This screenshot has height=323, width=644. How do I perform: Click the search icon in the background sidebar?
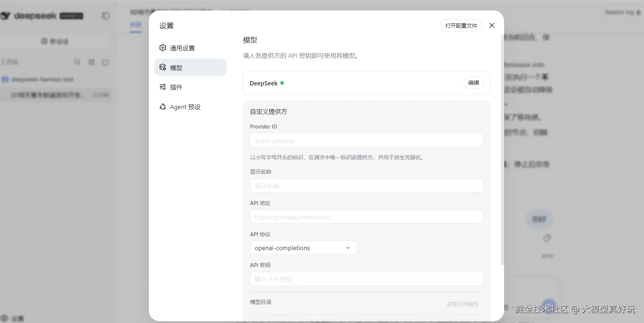(x=77, y=62)
